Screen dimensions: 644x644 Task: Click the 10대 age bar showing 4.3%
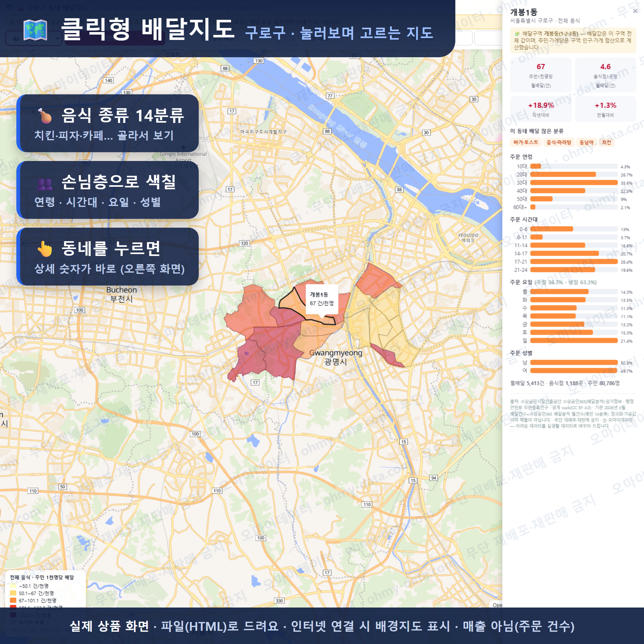click(574, 166)
